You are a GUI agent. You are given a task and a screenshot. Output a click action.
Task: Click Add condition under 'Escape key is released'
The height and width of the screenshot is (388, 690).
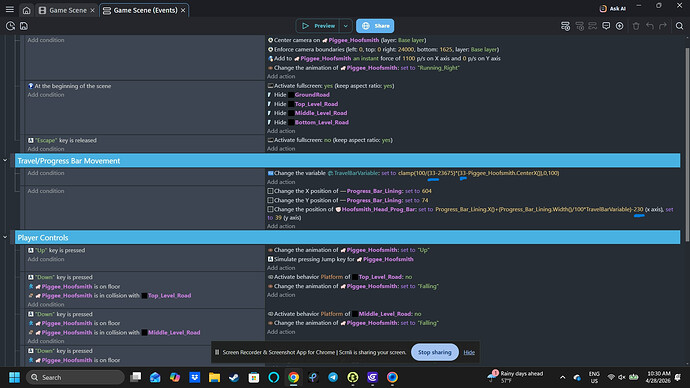pos(46,149)
